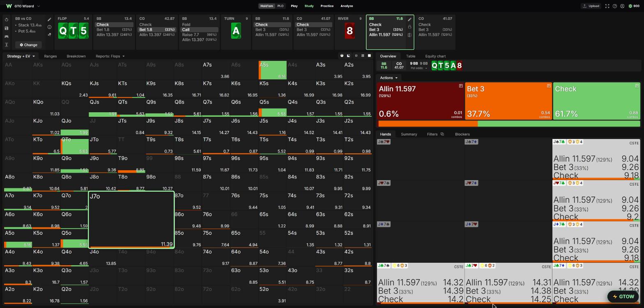Click the GTOW button
Image resolution: width=644 pixels, height=308 pixels.
pos(623,296)
